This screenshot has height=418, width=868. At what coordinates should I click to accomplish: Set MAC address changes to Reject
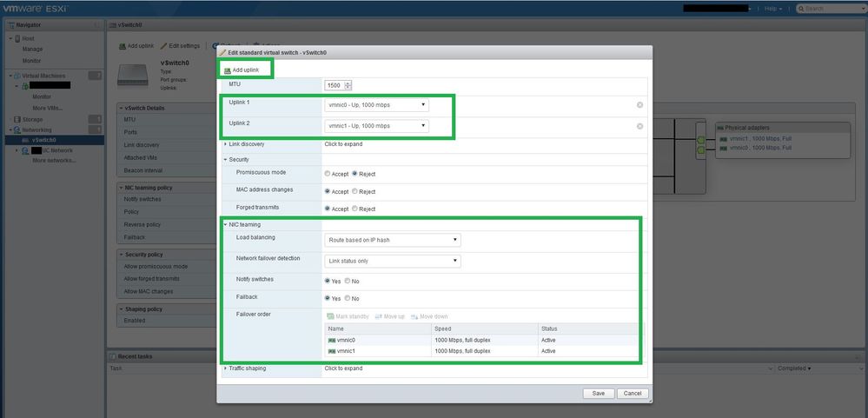(354, 191)
